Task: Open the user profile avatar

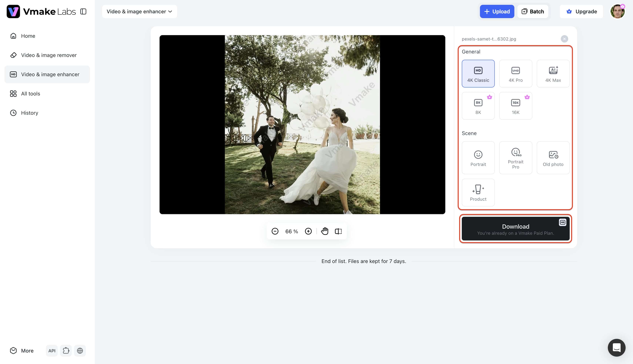Action: point(617,11)
